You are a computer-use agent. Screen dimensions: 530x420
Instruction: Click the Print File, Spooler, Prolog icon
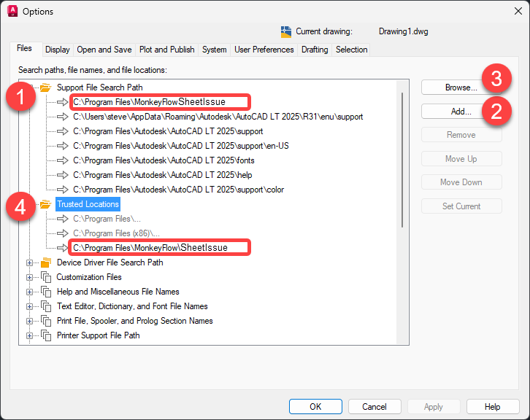pyautogui.click(x=46, y=321)
